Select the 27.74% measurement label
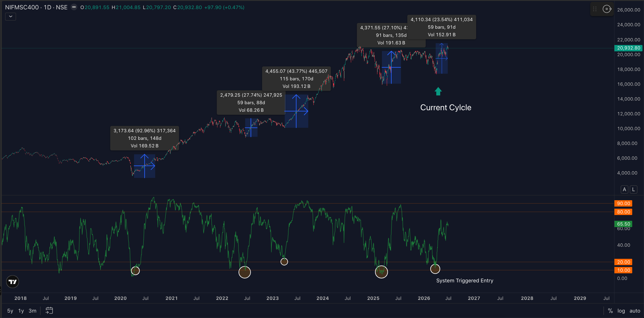This screenshot has height=318, width=644. (x=251, y=102)
